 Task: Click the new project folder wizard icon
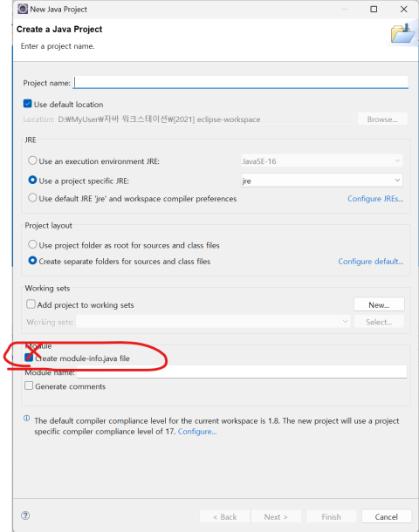pos(402,34)
